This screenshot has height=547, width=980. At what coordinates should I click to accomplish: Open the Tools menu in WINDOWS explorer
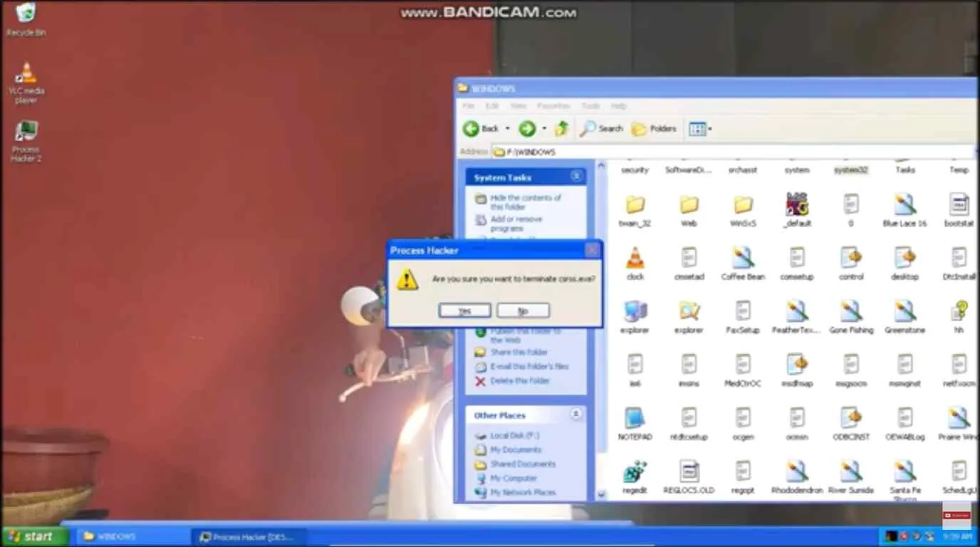point(590,106)
